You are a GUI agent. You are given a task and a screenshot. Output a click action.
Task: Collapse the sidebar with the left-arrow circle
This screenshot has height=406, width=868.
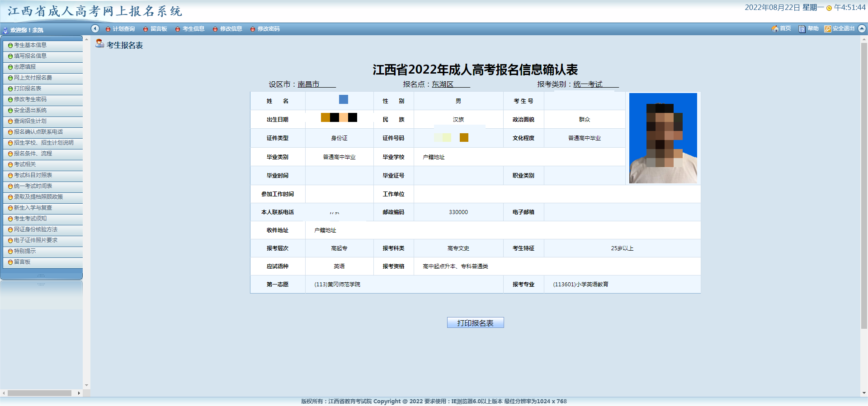[x=95, y=28]
